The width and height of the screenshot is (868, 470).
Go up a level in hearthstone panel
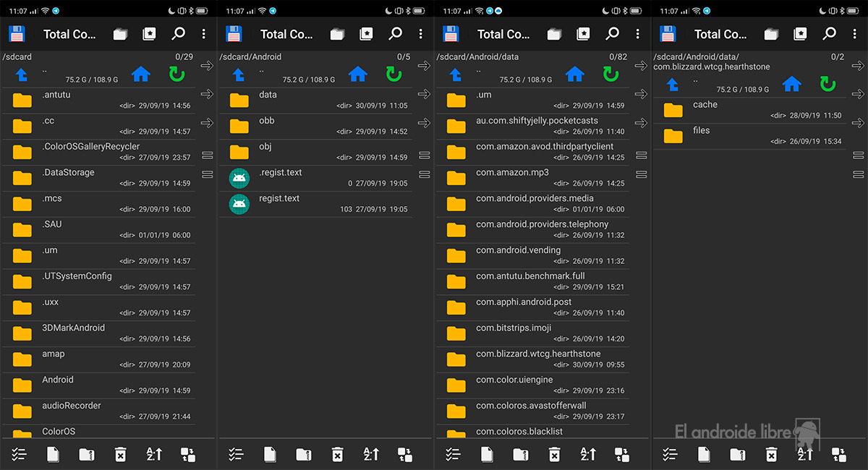pos(672,85)
